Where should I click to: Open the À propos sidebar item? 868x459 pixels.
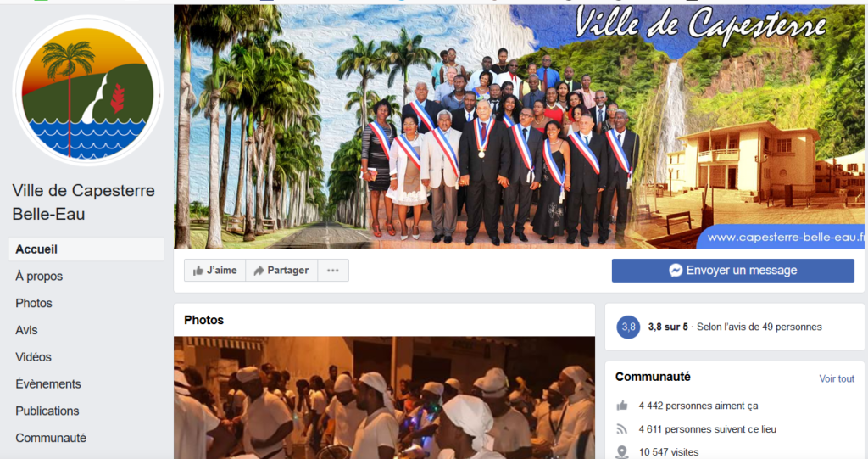pos(39,276)
